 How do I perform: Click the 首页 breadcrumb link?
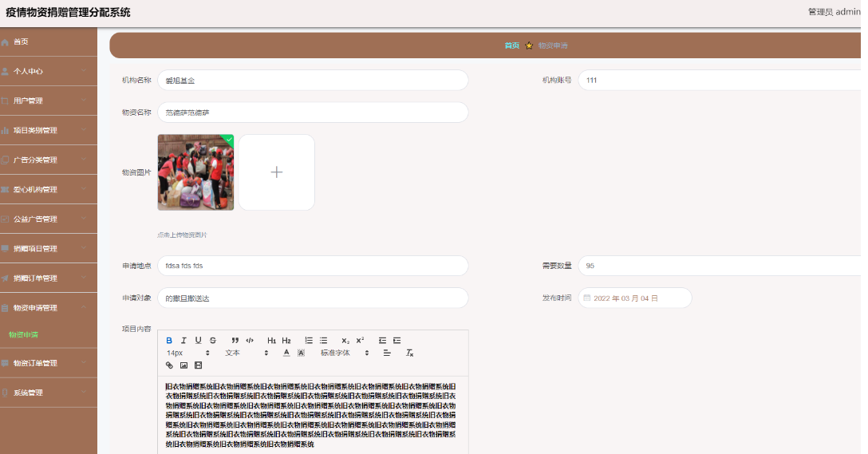pyautogui.click(x=512, y=45)
